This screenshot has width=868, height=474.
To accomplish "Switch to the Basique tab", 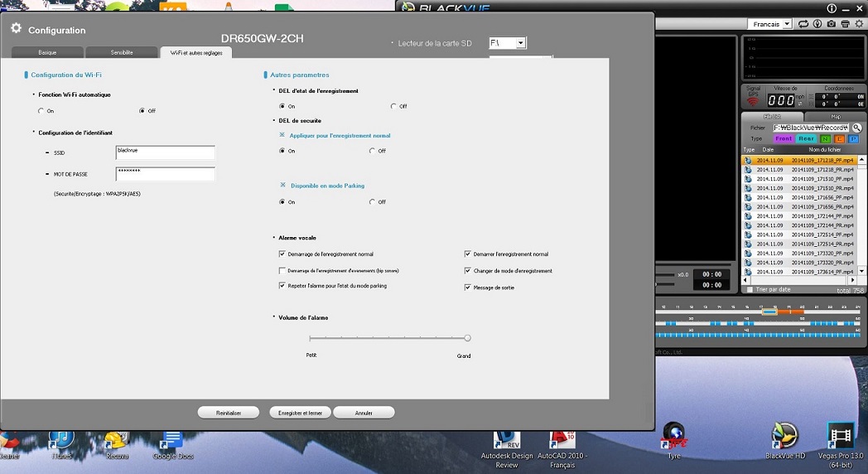I will (47, 52).
